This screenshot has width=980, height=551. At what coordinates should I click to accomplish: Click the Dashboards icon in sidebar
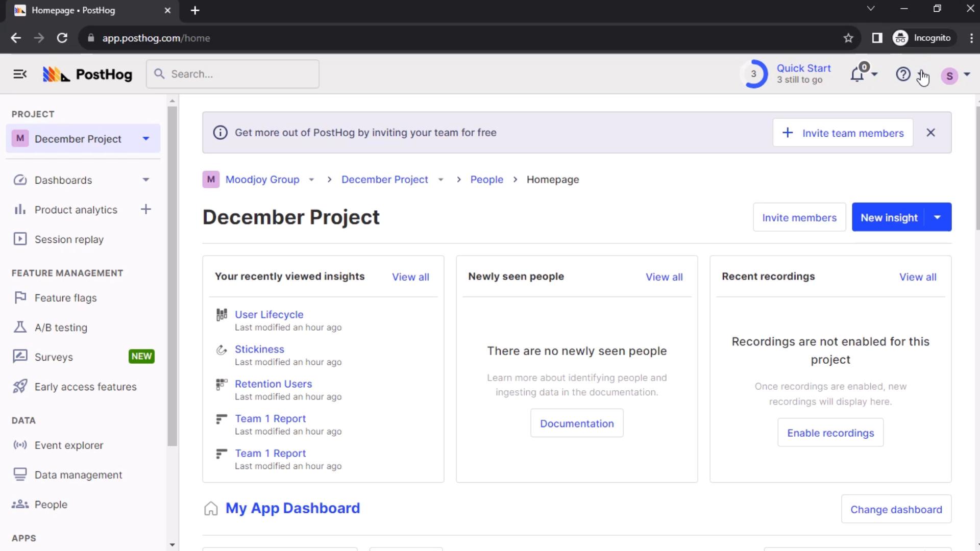click(18, 180)
